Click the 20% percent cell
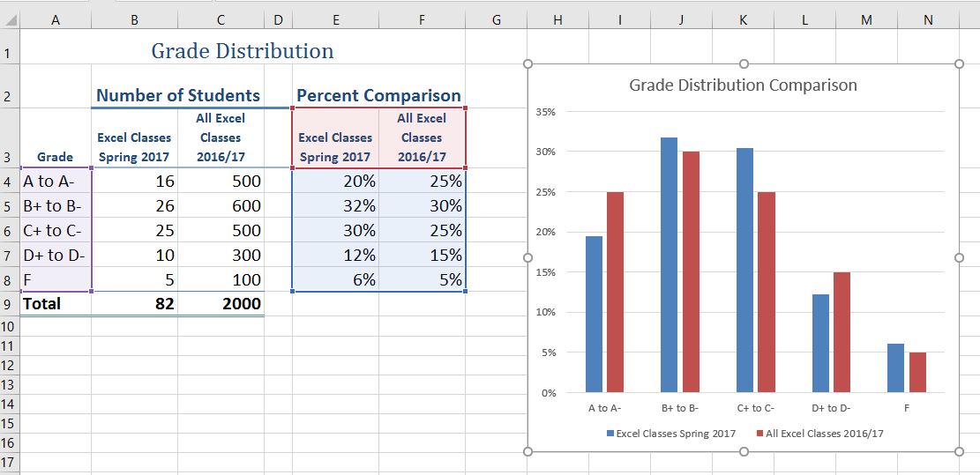Screen dimensions: 980x475 pyautogui.click(x=335, y=181)
